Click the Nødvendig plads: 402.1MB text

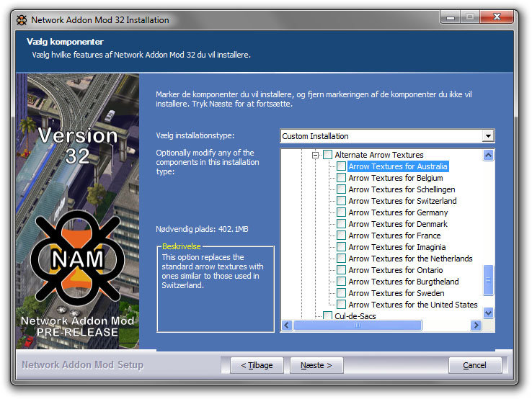point(203,229)
